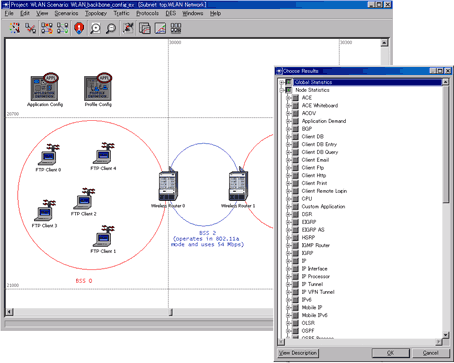This screenshot has width=454, height=363.
Task: Open the Traffic menu
Action: pos(121,13)
